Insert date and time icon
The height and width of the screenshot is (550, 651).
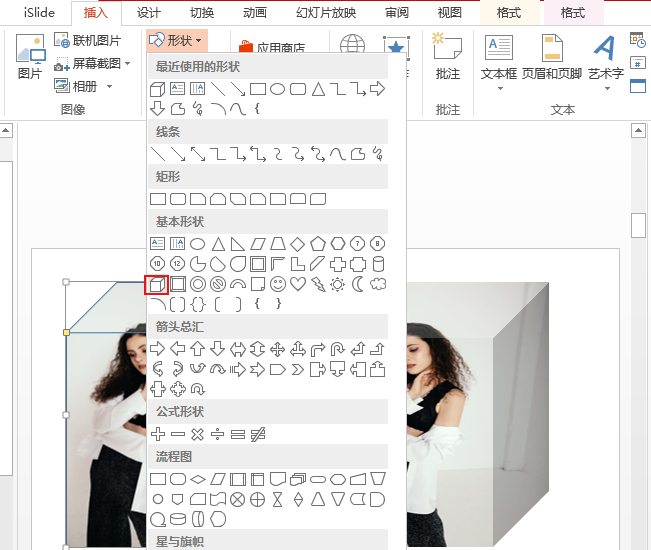tap(638, 40)
